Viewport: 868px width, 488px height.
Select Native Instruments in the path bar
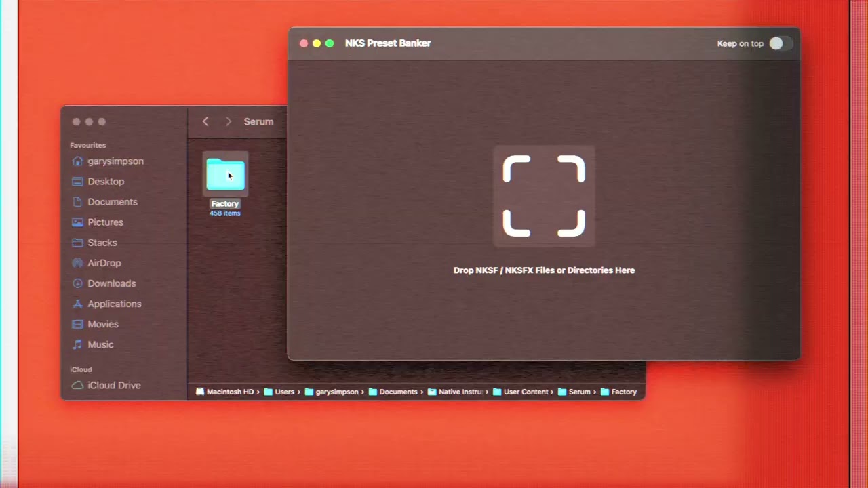coord(455,392)
